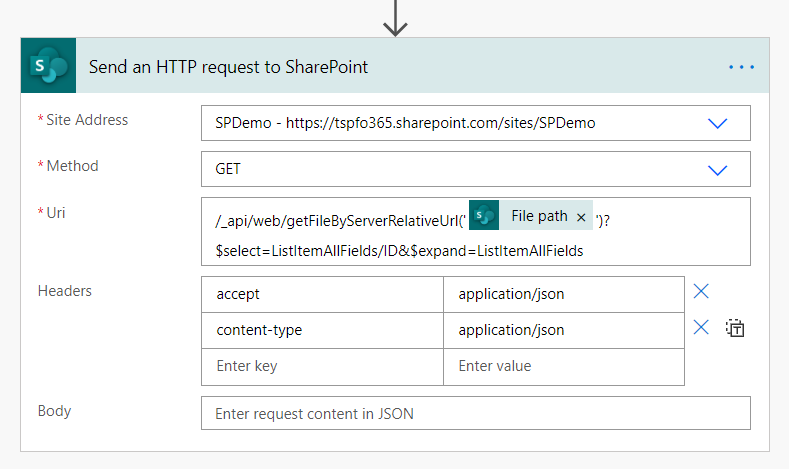Click the SPDemo site address text
Viewport: 789px width, 469px height.
click(x=405, y=124)
